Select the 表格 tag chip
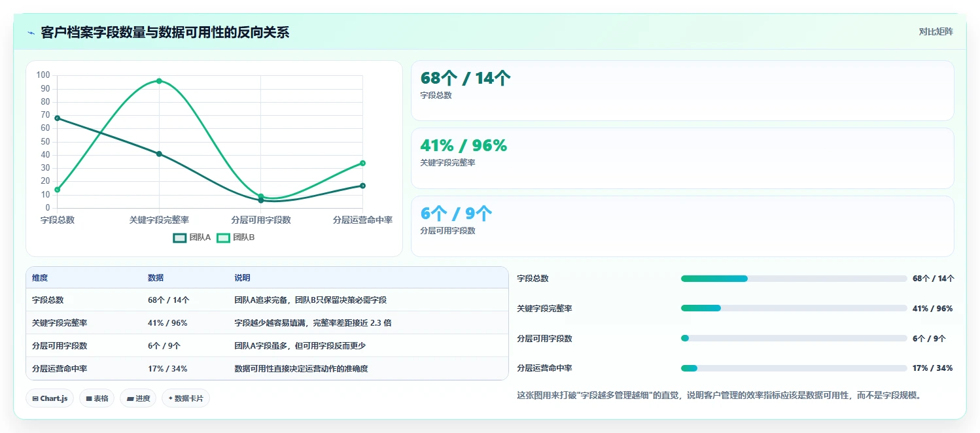 click(x=97, y=398)
